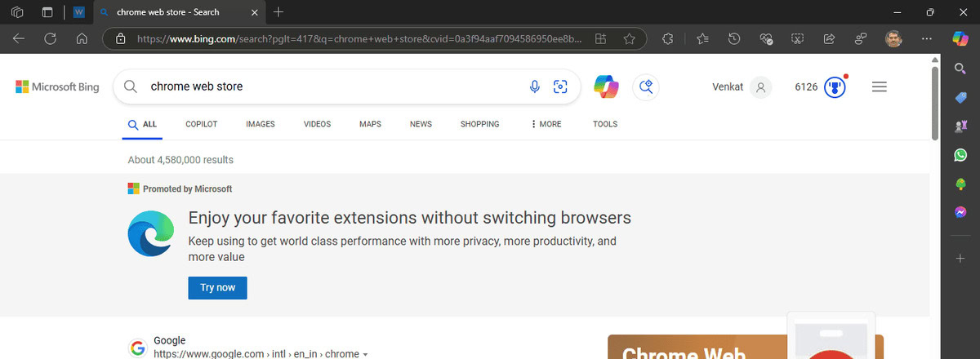The width and height of the screenshot is (980, 359).
Task: Open Copilot from the Bing search bar
Action: point(606,86)
